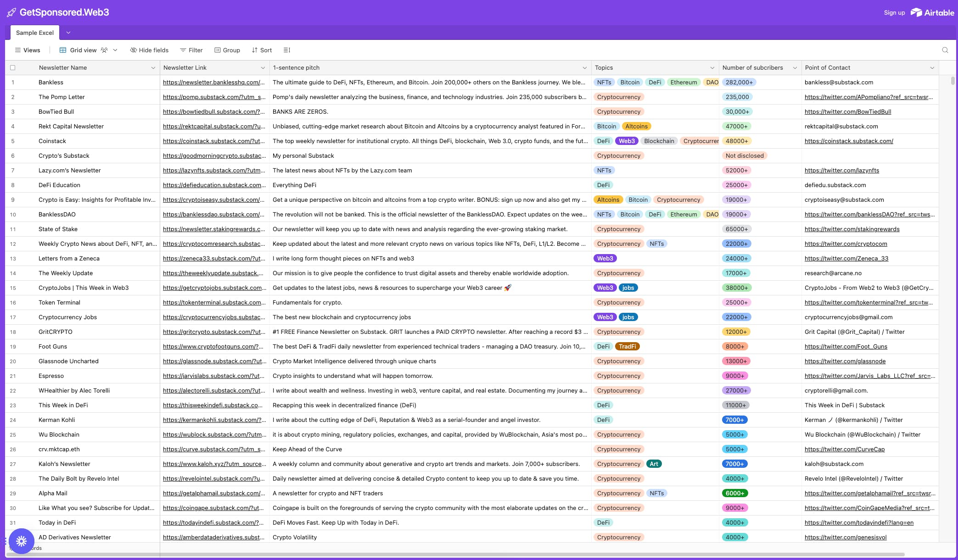Open the round purple widget button at bottom-left
958x560 pixels.
(x=21, y=541)
